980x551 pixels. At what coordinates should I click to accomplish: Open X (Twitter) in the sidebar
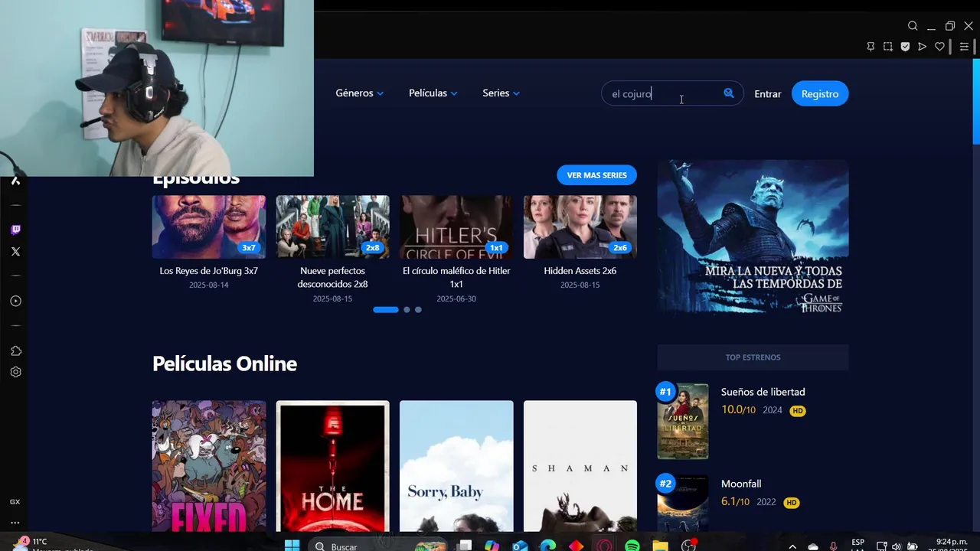(15, 251)
